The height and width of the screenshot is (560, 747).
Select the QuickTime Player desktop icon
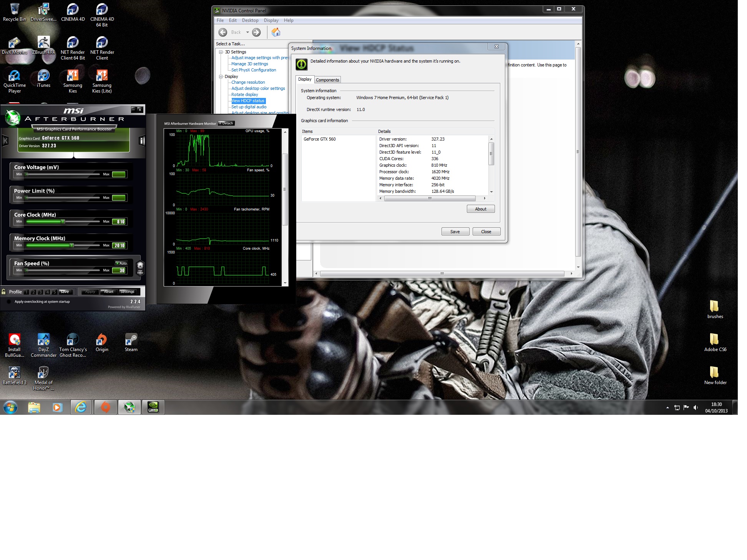[15, 81]
